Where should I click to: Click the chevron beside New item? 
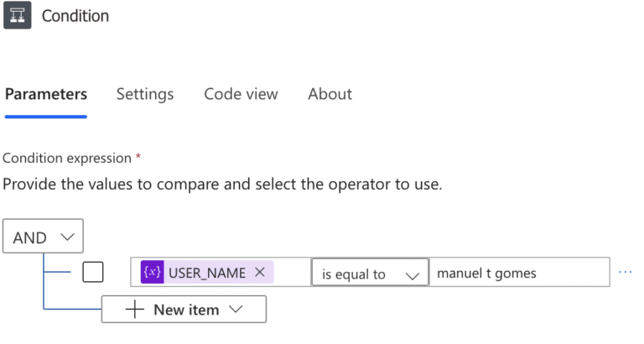coord(236,310)
